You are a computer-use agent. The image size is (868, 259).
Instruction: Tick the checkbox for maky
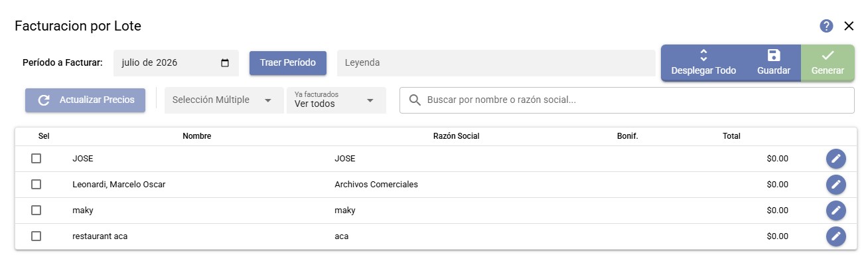[x=36, y=211]
